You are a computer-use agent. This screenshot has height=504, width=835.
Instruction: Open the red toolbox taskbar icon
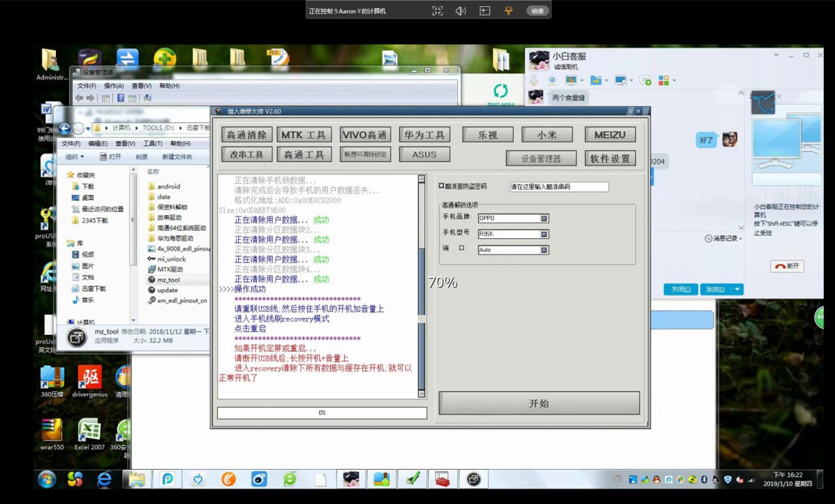[x=443, y=480]
